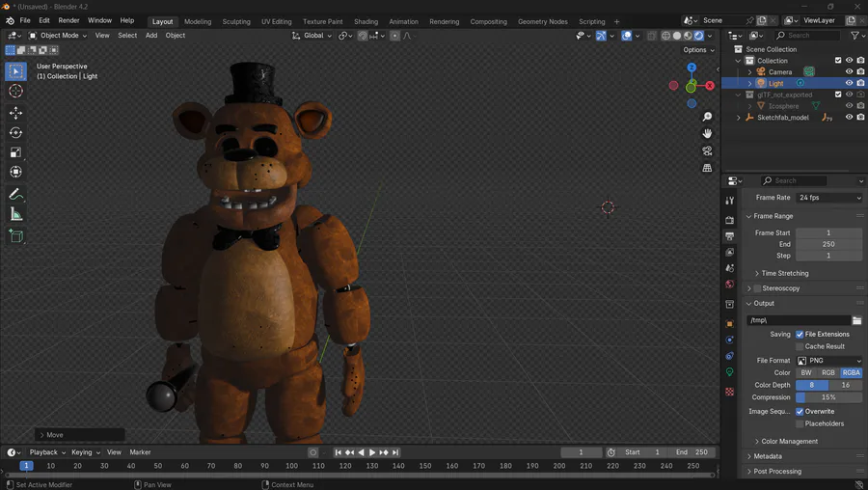Open viewport Options button
Viewport: 868px width, 490px height.
coord(698,50)
